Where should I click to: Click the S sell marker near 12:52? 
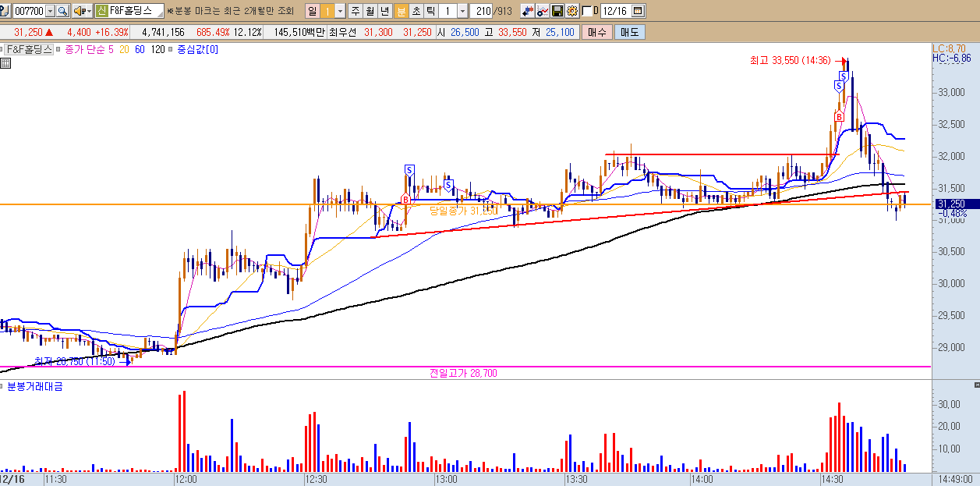409,169
